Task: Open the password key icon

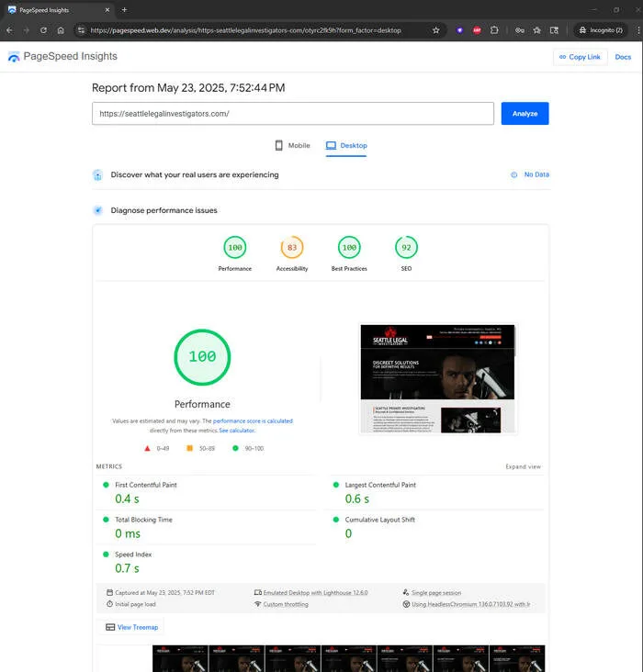Action: (x=520, y=30)
